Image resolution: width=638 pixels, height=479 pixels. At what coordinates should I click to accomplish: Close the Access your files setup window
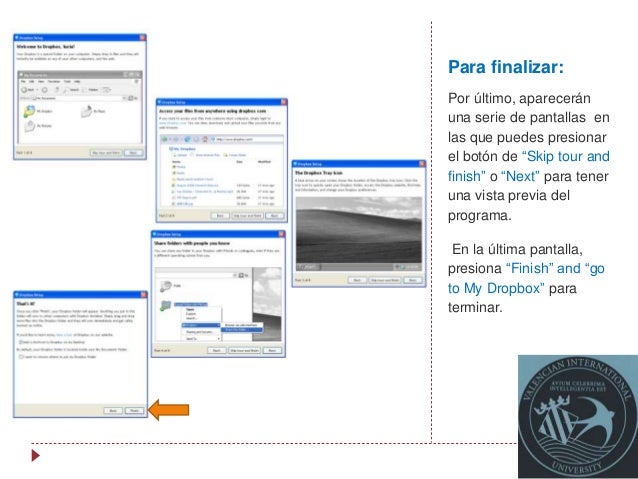(x=284, y=102)
